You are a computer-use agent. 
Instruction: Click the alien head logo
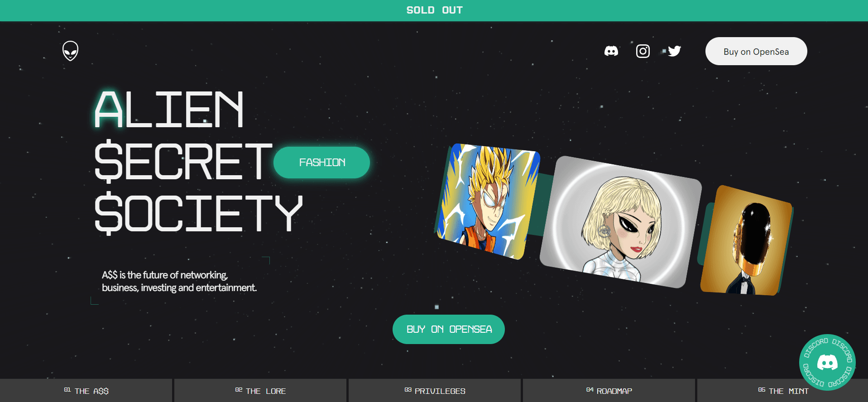click(x=70, y=51)
